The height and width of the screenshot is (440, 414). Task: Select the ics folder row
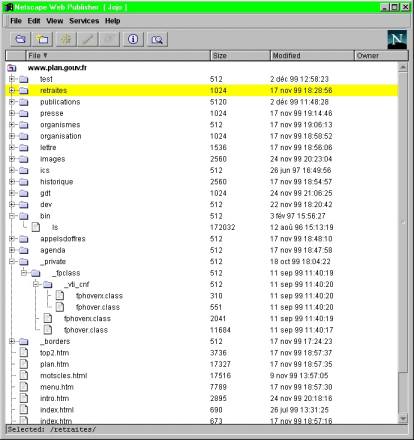pos(202,170)
